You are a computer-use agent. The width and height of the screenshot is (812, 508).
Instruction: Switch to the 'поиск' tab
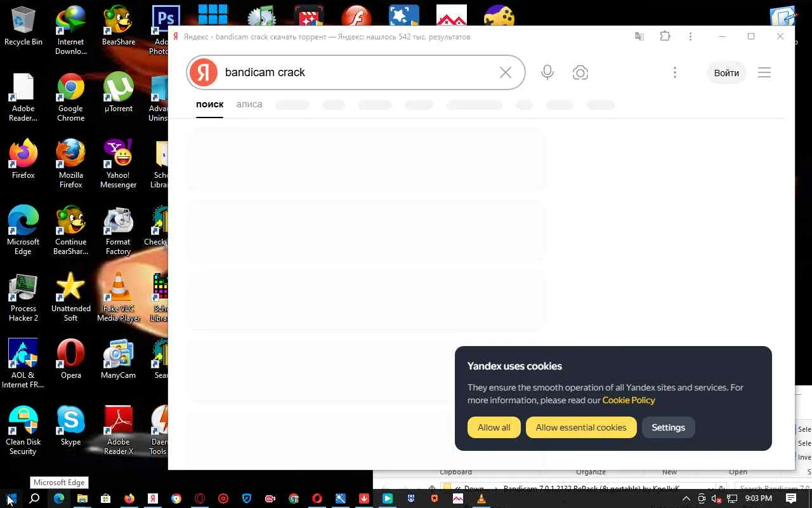pyautogui.click(x=209, y=104)
